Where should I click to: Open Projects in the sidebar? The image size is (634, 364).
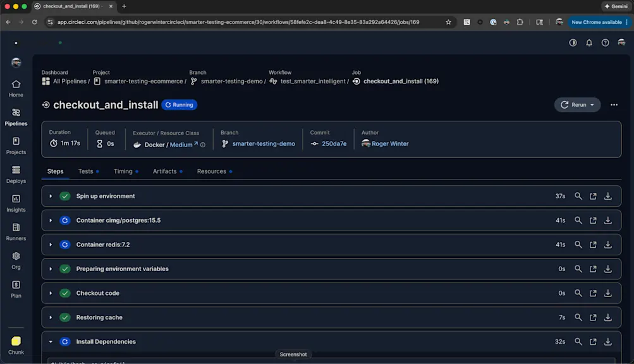pyautogui.click(x=16, y=146)
